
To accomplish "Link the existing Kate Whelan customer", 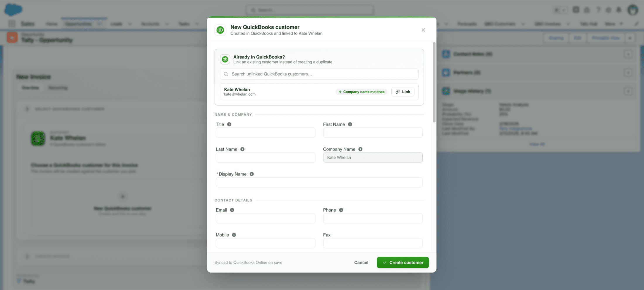I will 403,92.
